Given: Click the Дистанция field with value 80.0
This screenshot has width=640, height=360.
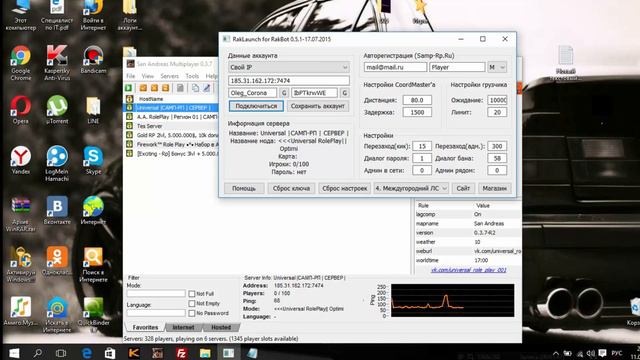Looking at the screenshot, I should [417, 100].
